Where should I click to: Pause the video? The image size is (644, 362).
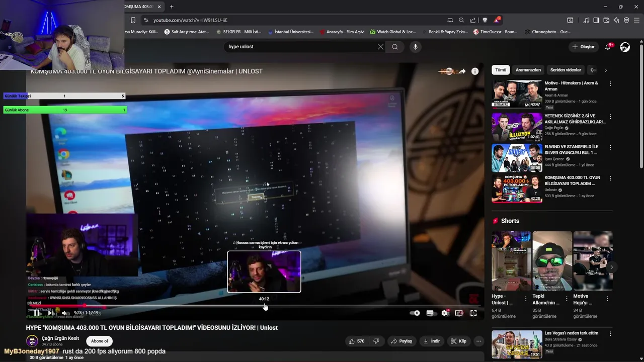coord(37,313)
